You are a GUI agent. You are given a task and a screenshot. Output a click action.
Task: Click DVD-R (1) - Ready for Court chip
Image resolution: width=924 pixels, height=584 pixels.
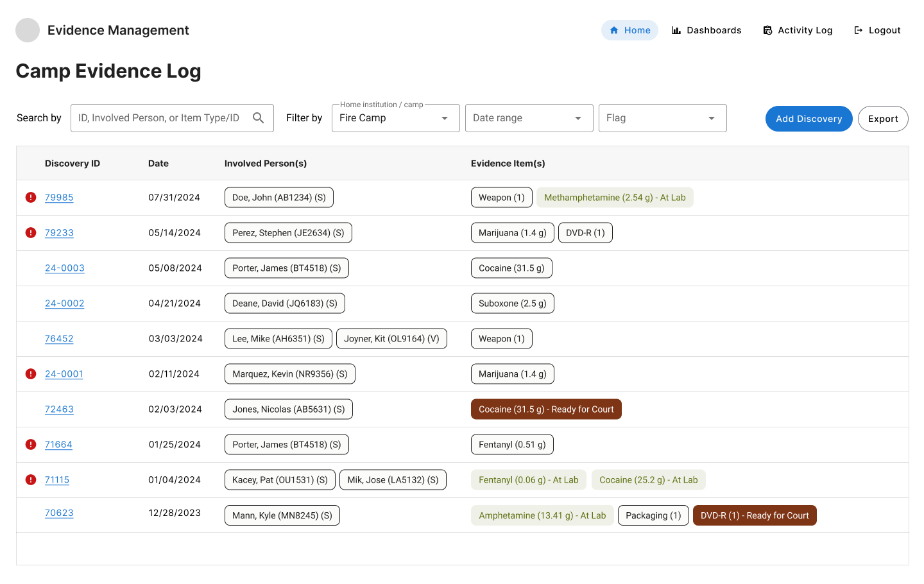tap(755, 515)
